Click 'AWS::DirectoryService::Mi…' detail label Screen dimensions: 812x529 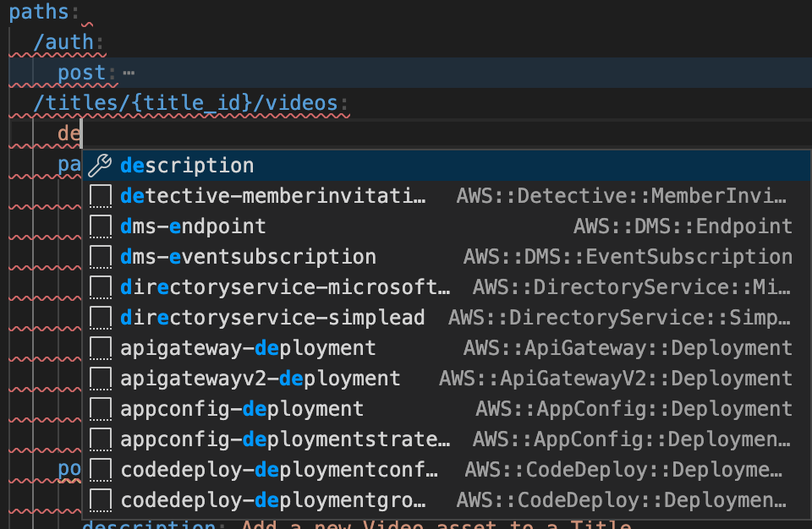(632, 287)
